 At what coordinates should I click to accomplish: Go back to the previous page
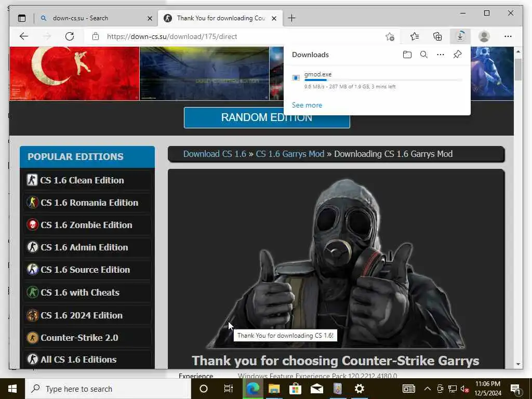coord(24,36)
